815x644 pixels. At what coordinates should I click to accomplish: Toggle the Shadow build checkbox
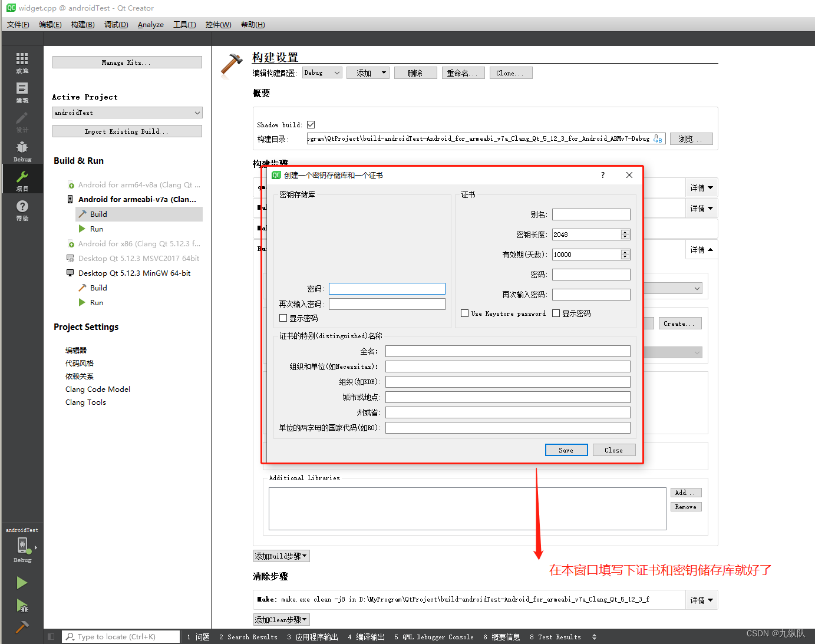pyautogui.click(x=311, y=124)
